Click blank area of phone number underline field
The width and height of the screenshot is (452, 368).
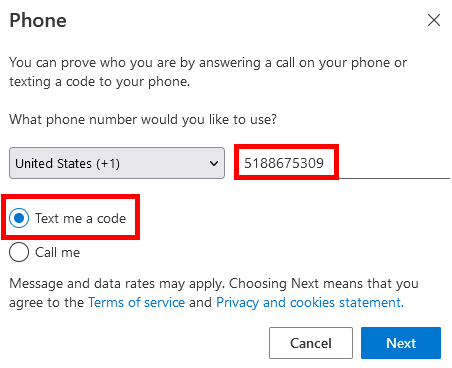point(393,163)
